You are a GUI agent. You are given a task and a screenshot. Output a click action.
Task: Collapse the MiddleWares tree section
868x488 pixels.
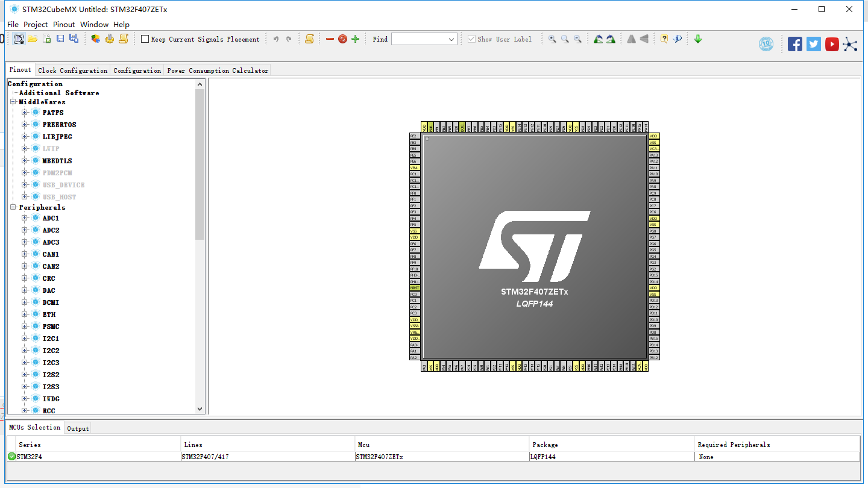13,102
